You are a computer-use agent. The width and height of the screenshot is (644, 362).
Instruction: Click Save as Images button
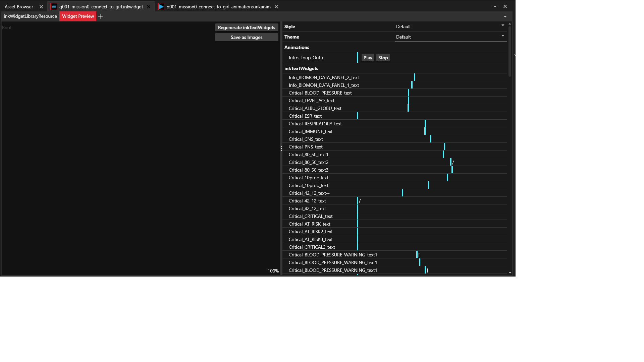click(x=247, y=37)
